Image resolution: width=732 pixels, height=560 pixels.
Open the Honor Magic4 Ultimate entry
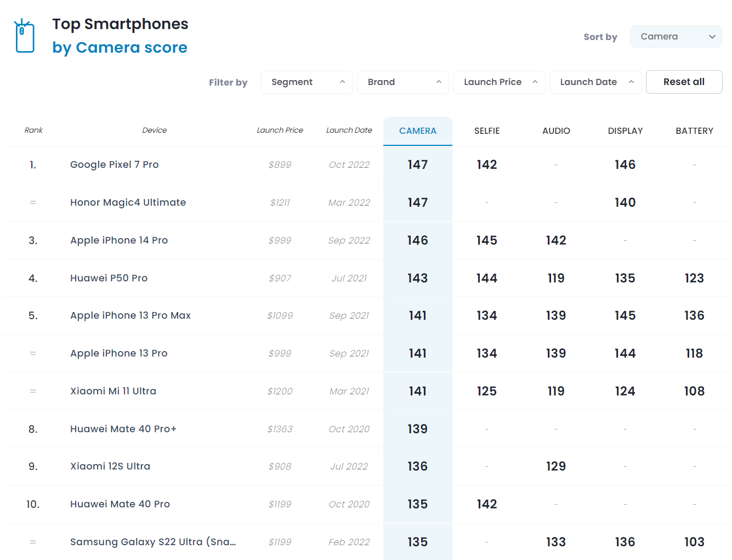click(x=128, y=202)
